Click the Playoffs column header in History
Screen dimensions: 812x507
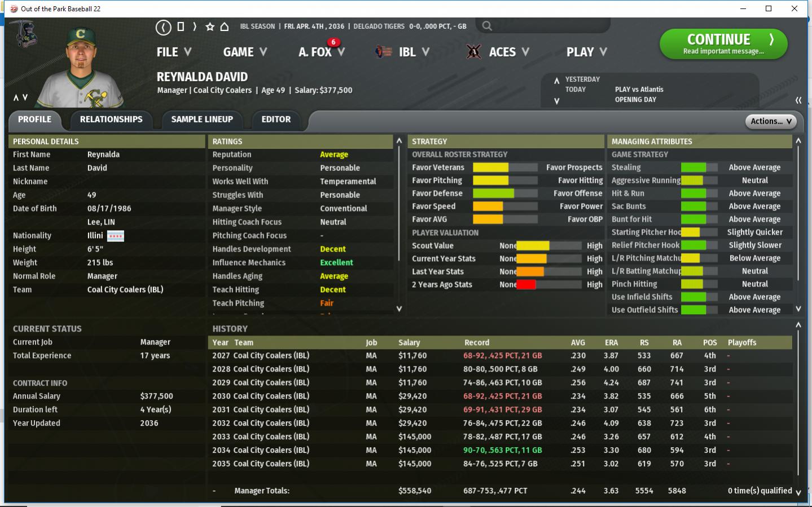click(742, 342)
